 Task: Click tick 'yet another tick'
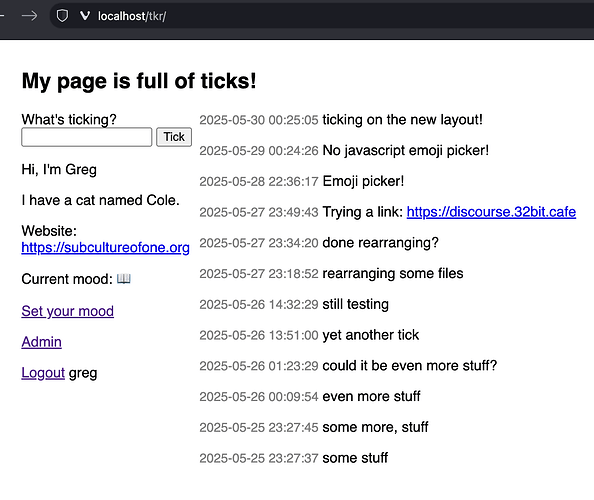[370, 335]
